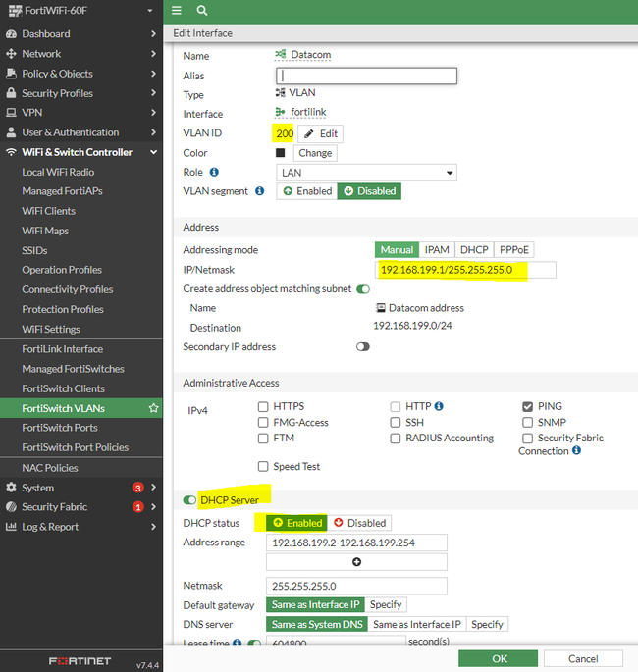638x672 pixels.
Task: Open FortiSwitch Ports menu item
Action: click(60, 428)
